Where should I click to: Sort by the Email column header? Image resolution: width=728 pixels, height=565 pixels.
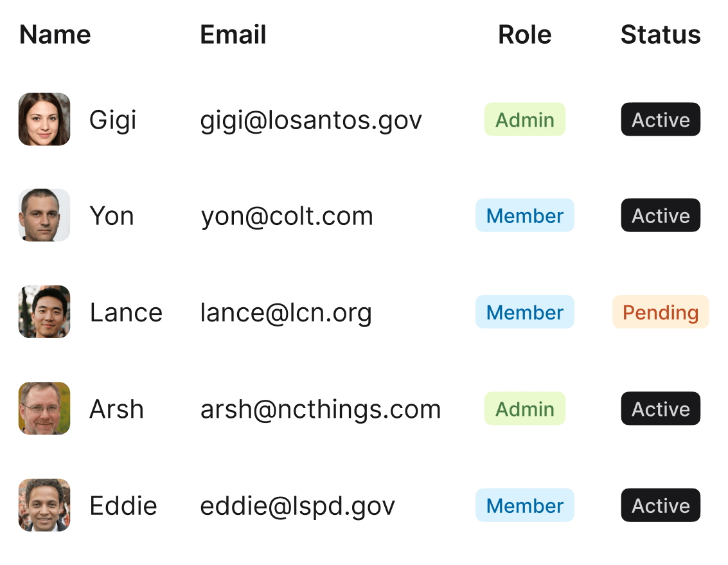[x=233, y=35]
